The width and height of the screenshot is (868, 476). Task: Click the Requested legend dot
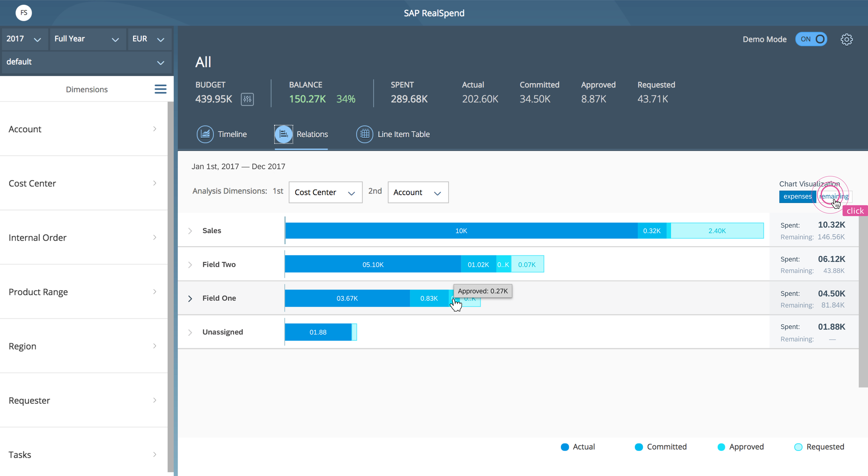[x=798, y=447]
